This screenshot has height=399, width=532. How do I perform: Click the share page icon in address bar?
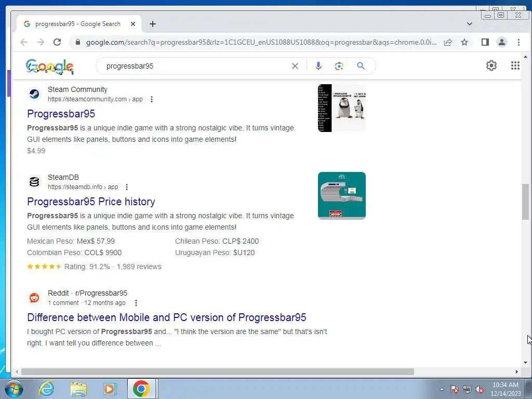(x=448, y=42)
